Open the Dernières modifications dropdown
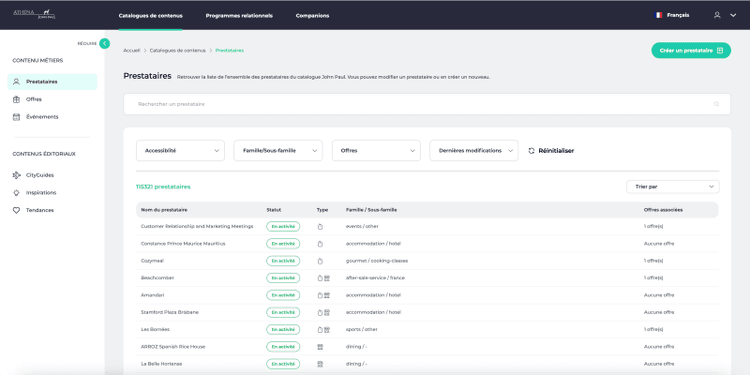This screenshot has height=375, width=750. pos(474,151)
